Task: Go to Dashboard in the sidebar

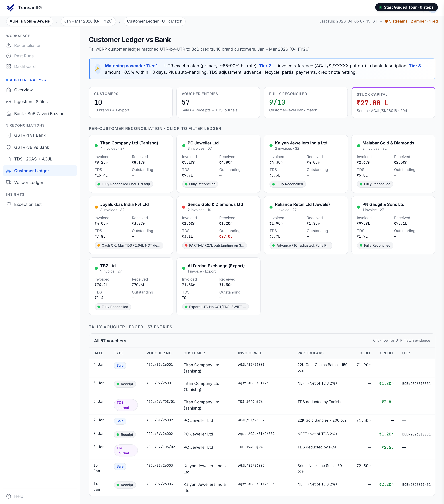Action: (x=40, y=66)
